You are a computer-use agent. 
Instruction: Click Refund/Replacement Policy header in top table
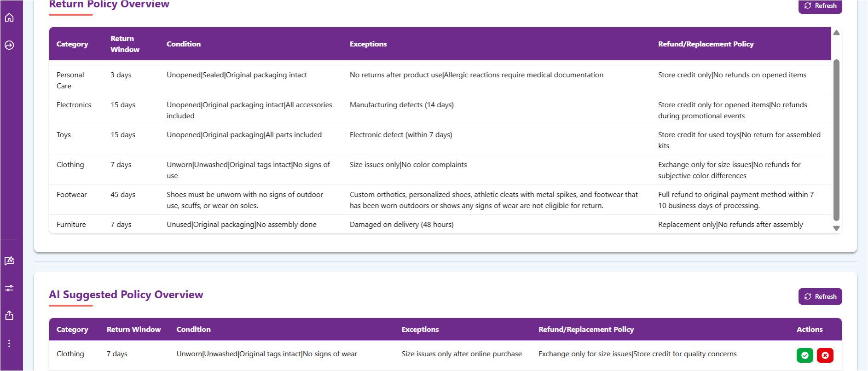tap(706, 44)
